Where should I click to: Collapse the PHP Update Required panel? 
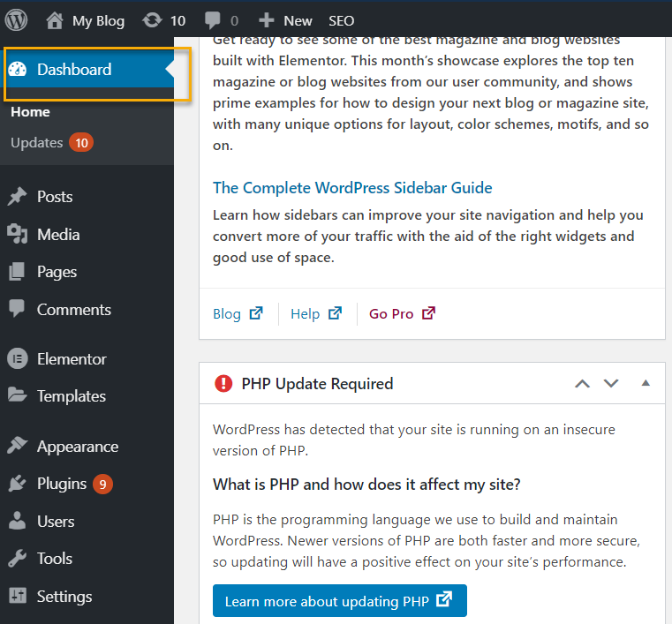point(646,383)
